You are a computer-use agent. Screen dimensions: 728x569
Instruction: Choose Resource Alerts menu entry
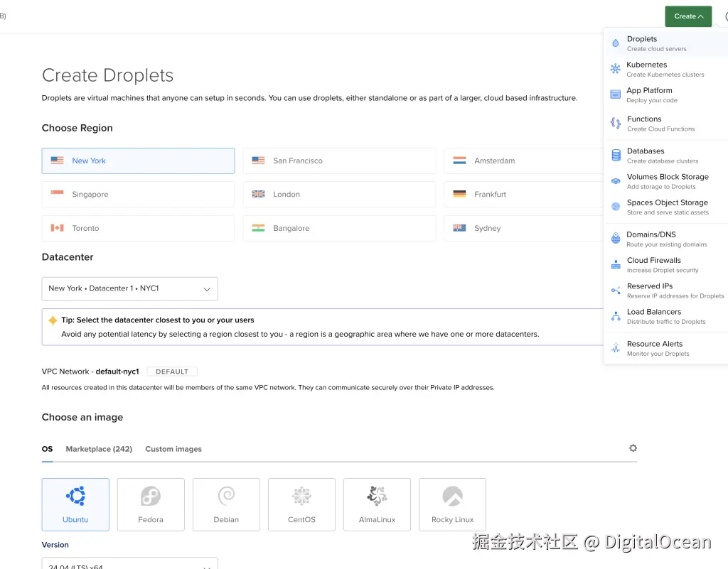pos(666,348)
